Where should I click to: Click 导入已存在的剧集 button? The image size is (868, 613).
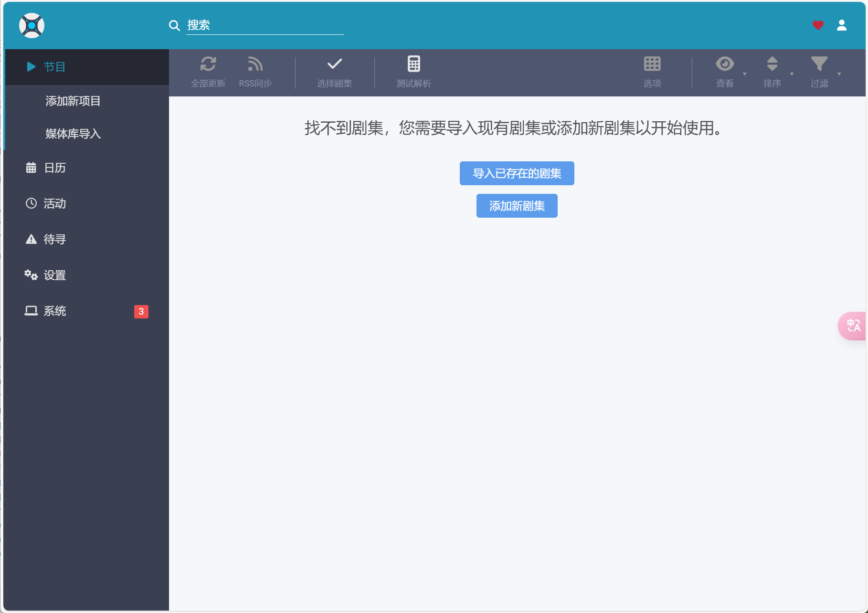point(517,173)
